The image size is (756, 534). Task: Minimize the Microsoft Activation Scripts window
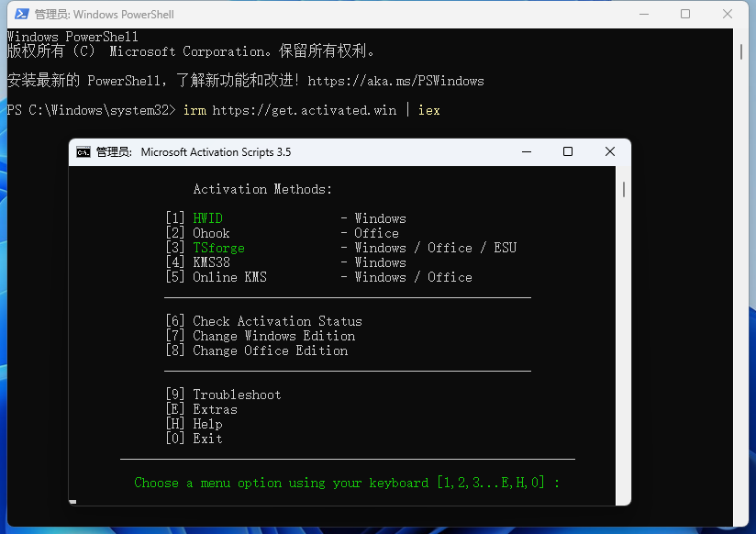(x=527, y=152)
